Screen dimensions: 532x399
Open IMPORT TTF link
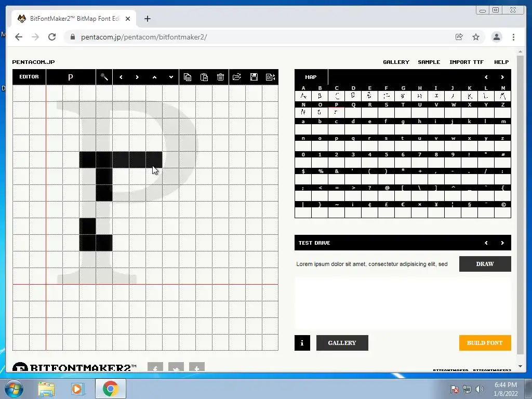point(467,62)
